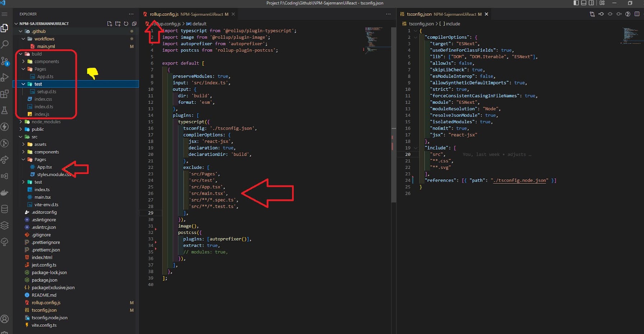The width and height of the screenshot is (644, 334).
Task: Fold compilerOptions block at tsconfig line 2
Action: 416,37
